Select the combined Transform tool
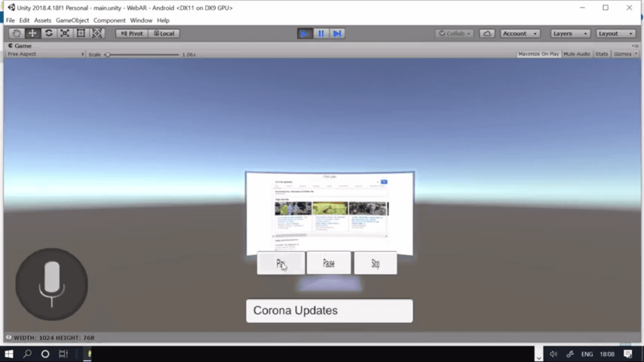The width and height of the screenshot is (644, 362). click(x=97, y=34)
